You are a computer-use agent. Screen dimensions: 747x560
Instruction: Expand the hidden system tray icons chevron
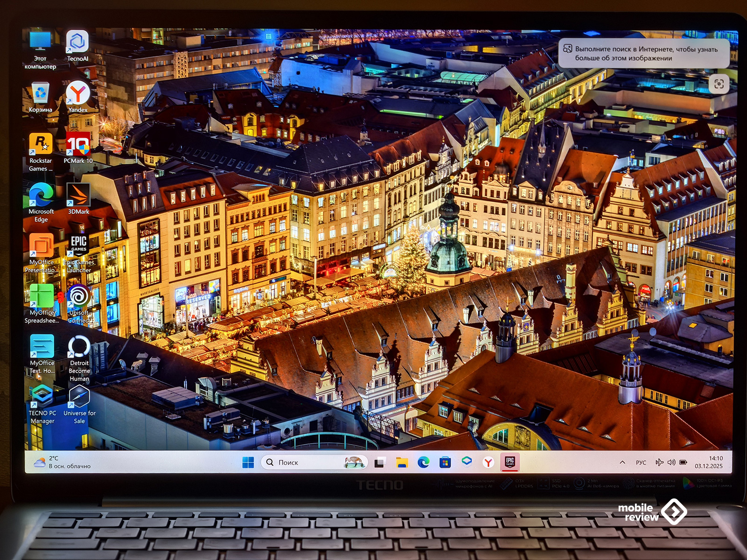click(622, 462)
